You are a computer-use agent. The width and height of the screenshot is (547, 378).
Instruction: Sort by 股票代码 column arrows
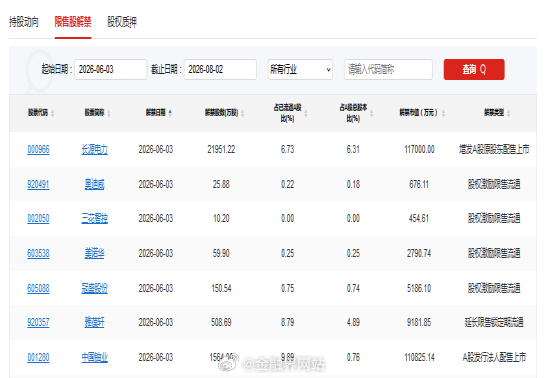coord(53,113)
